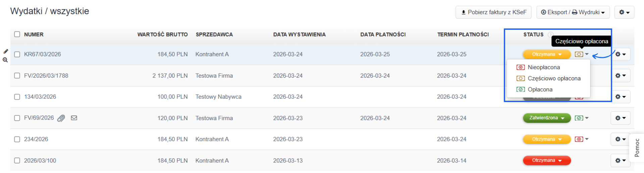Viewport: 644px width, 173px height.
Task: Choose Nieopłacona from the payment menu
Action: [x=543, y=67]
